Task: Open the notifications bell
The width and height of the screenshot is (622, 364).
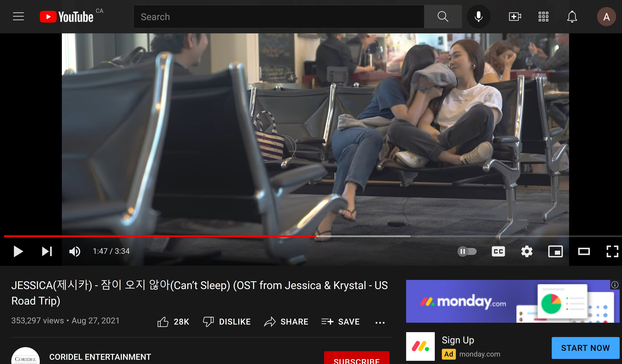Action: (572, 17)
